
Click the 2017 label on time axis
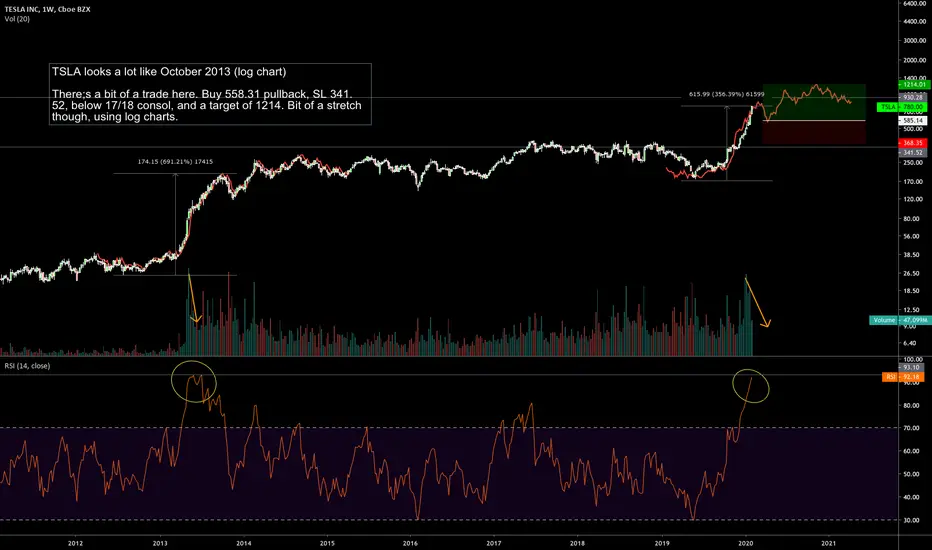pyautogui.click(x=494, y=543)
